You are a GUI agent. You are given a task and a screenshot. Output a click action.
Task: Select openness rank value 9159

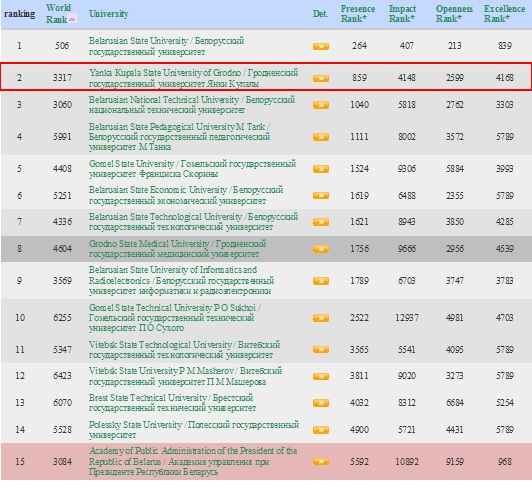pos(455,461)
